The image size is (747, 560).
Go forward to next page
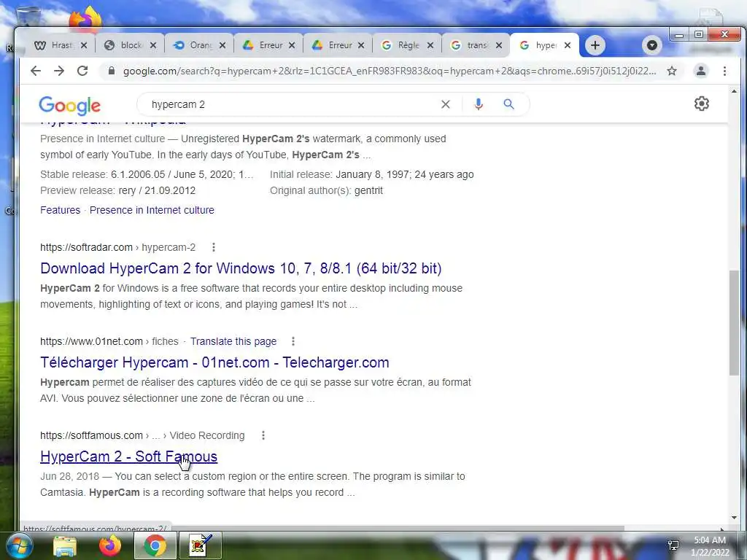59,71
